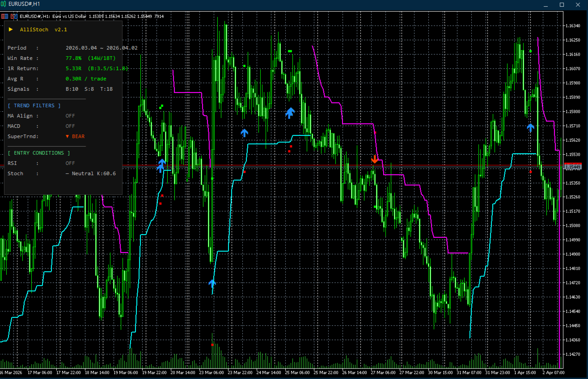Click the win rate value 77.8% (14W/18T)
Image resolution: width=588 pixels, height=379 pixels.
[91, 58]
